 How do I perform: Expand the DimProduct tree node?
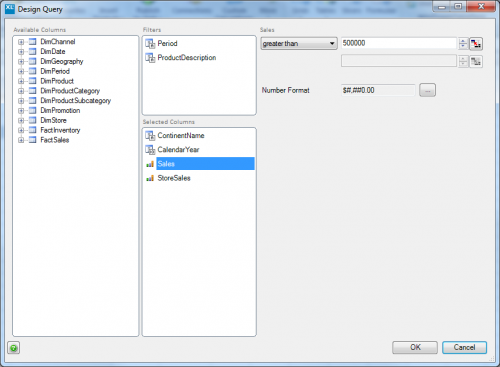click(21, 81)
